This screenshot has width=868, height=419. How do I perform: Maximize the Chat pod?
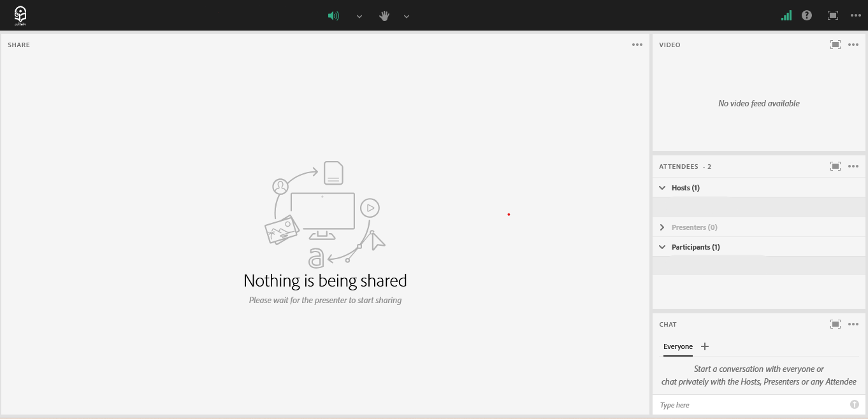pos(835,324)
